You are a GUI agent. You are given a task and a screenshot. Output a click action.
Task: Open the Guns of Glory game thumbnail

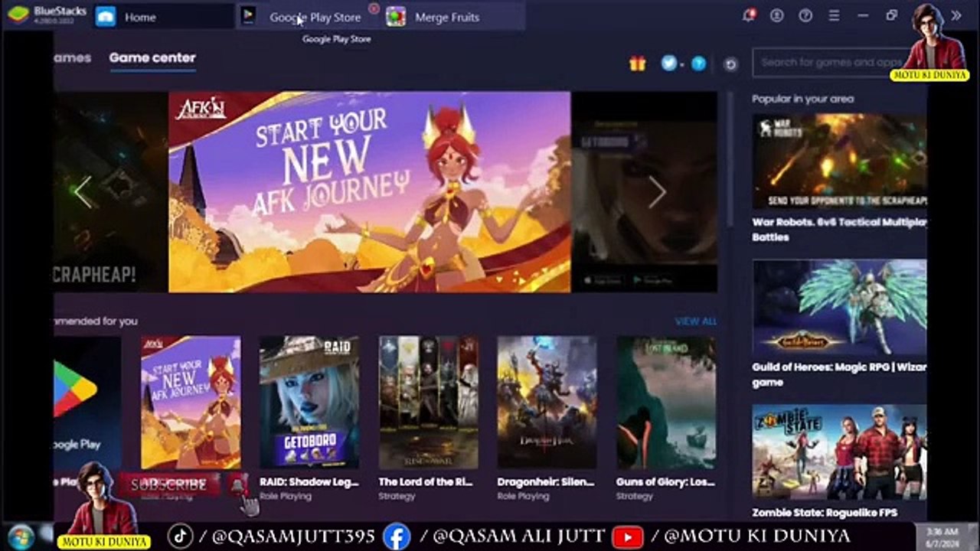pos(666,403)
